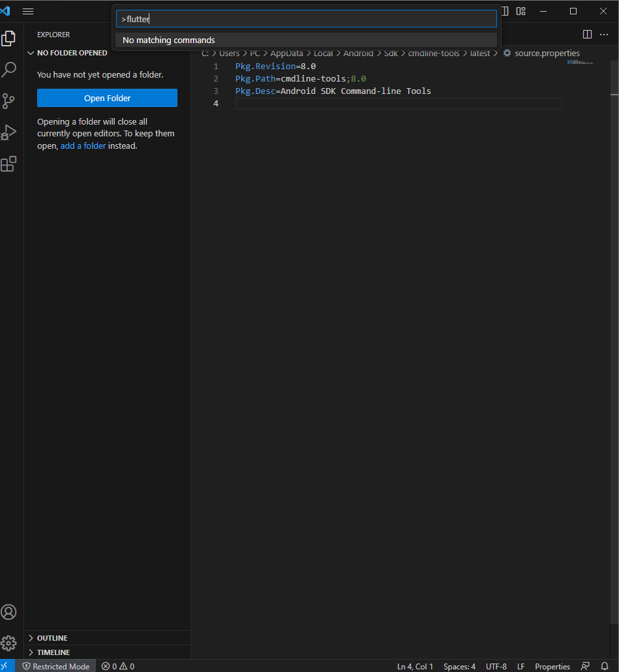619x672 pixels.
Task: Click the 'No matching commands' result row
Action: [x=307, y=40]
